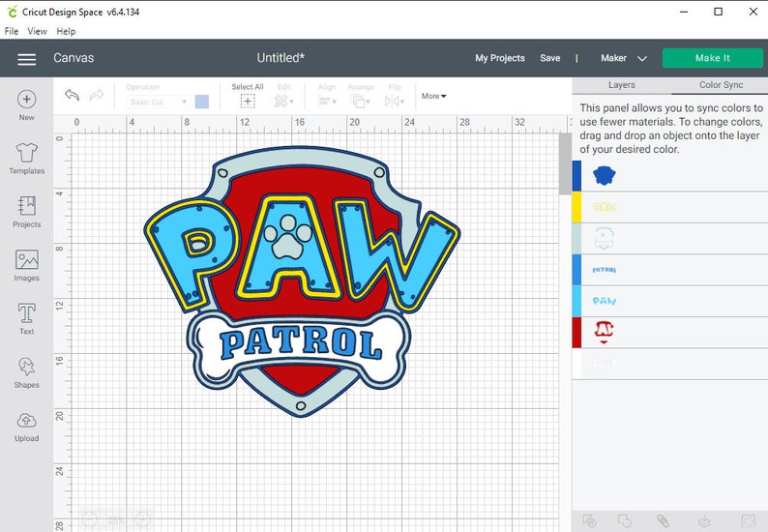The height and width of the screenshot is (532, 768).
Task: Click the Make It button
Action: click(x=712, y=58)
